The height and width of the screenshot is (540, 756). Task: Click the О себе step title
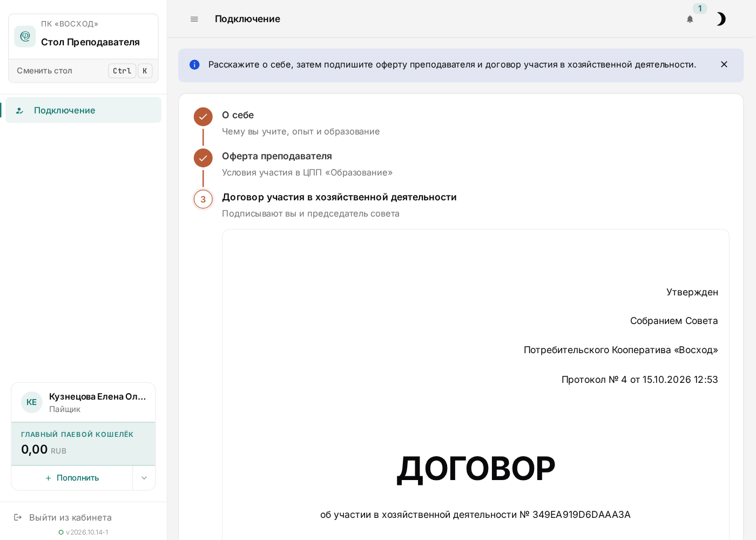coord(238,115)
